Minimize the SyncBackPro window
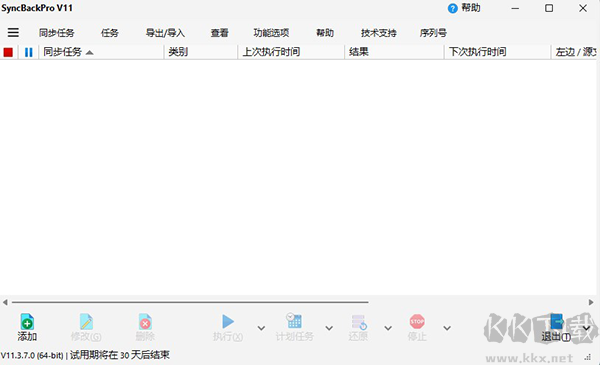This screenshot has height=365, width=600. 515,8
